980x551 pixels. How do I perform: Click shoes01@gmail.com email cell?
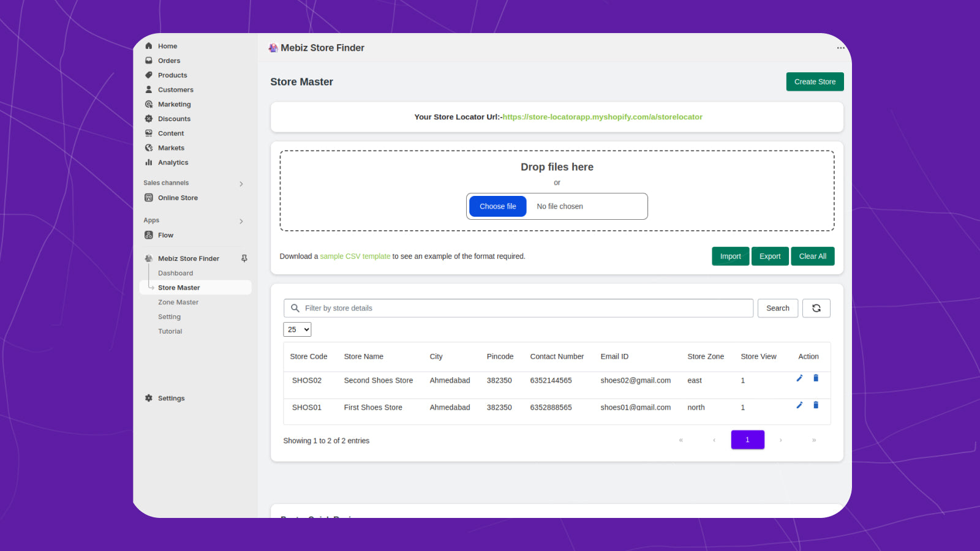636,407
